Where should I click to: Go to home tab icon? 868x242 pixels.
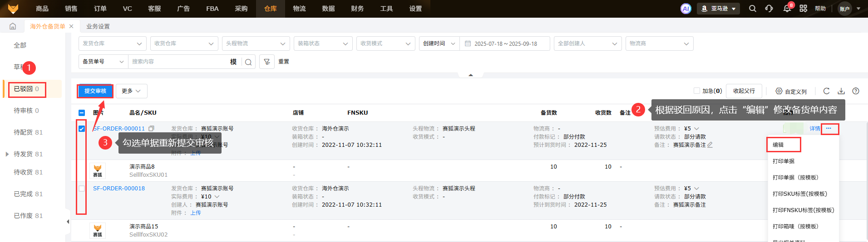tap(13, 26)
